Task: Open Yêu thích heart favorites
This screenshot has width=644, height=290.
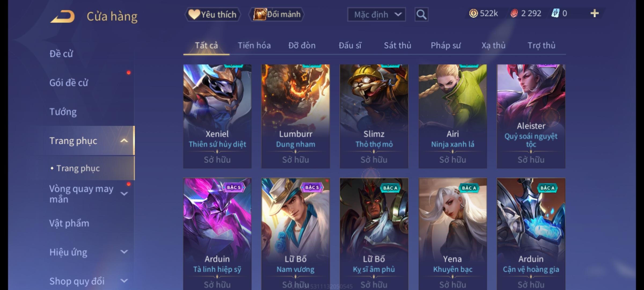Action: coord(213,15)
